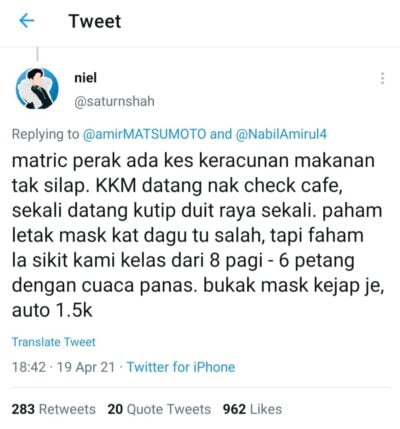Visit the @saturnshah handle
Screen dimensions: 400x429
(x=114, y=101)
